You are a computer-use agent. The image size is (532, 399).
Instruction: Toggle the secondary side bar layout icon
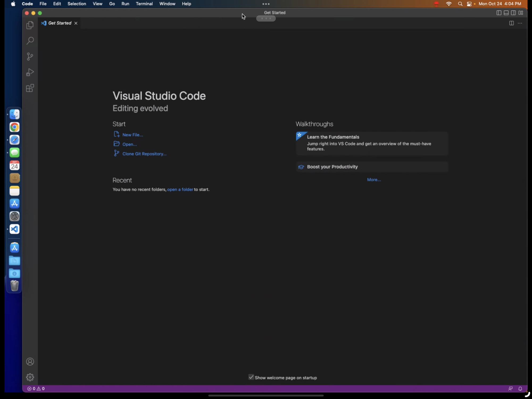513,13
